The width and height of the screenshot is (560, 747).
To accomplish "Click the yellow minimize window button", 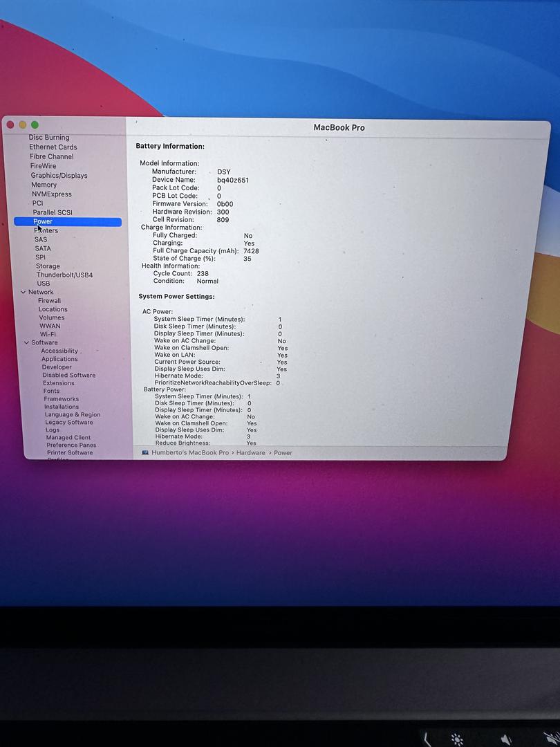I will click(22, 124).
